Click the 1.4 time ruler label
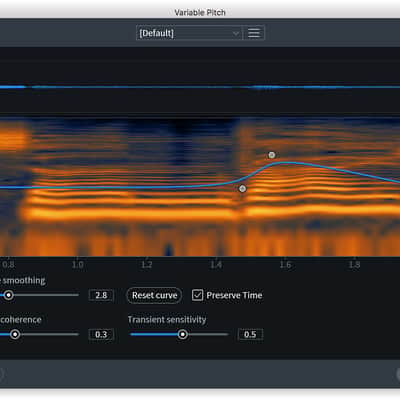 tap(216, 265)
